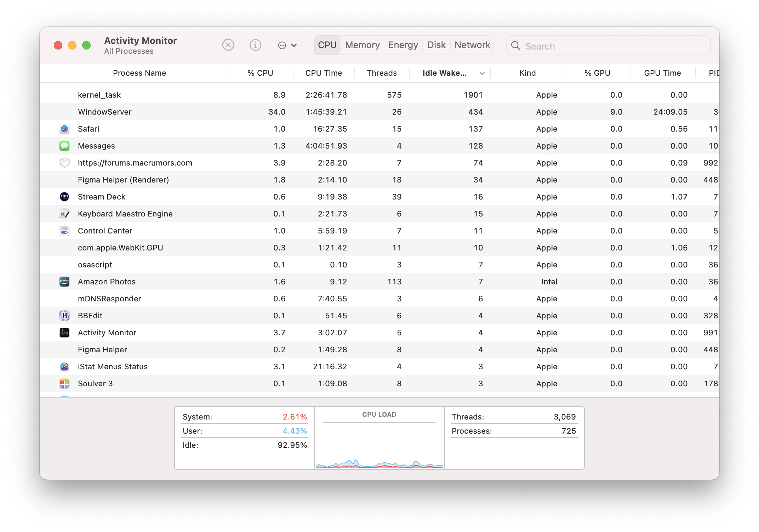Sort by CPU Time column header
This screenshot has height=532, width=759.
pyautogui.click(x=324, y=73)
